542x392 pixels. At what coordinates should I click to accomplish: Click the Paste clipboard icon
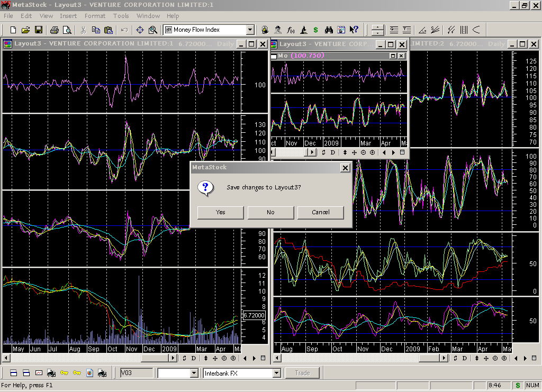click(x=109, y=30)
